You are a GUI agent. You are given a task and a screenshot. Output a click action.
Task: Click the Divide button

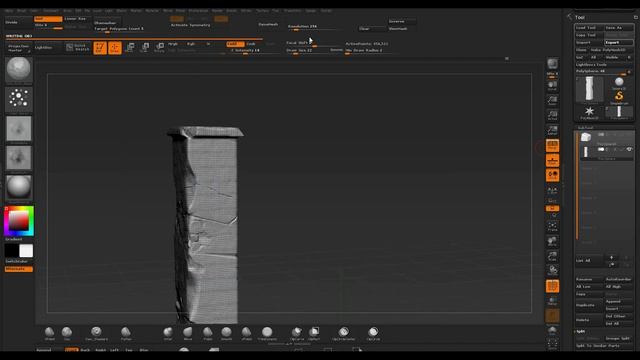(x=18, y=22)
